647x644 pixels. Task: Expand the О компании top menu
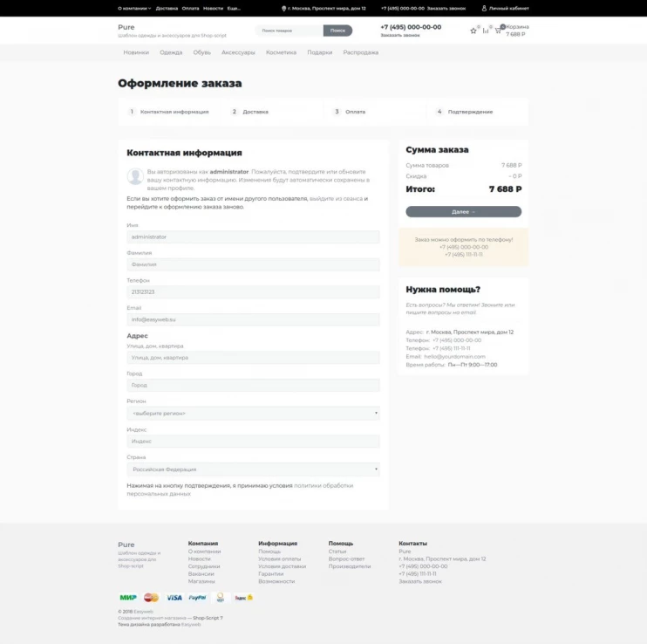tap(133, 8)
